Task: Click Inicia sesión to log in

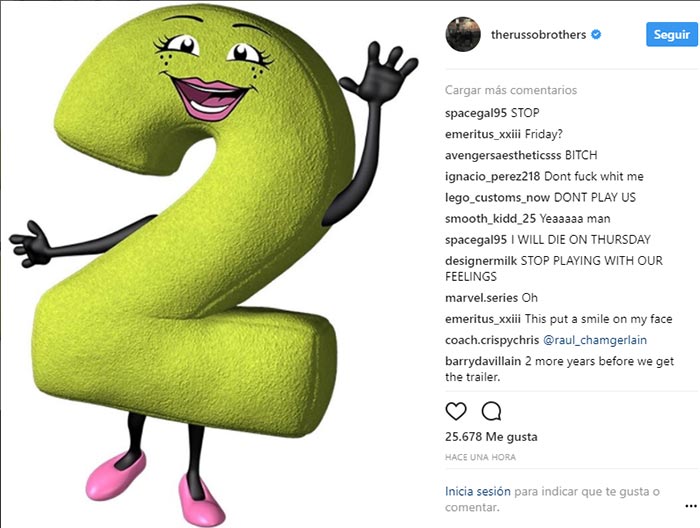Action: click(478, 491)
